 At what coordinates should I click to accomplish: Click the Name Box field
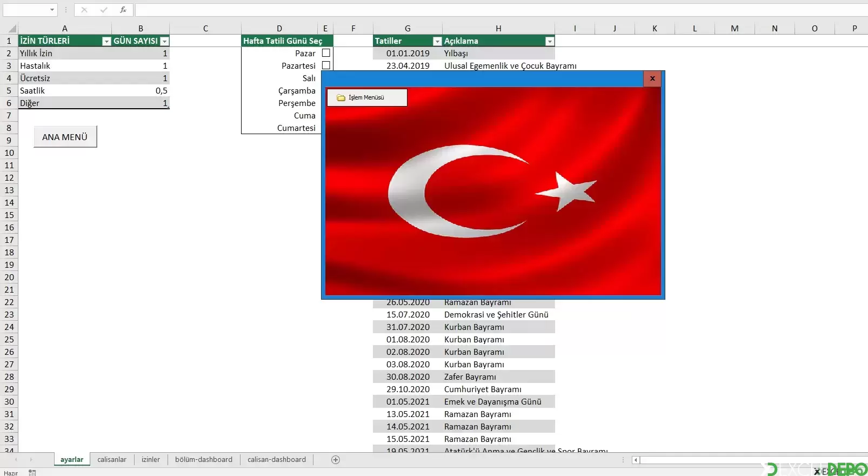[25, 10]
